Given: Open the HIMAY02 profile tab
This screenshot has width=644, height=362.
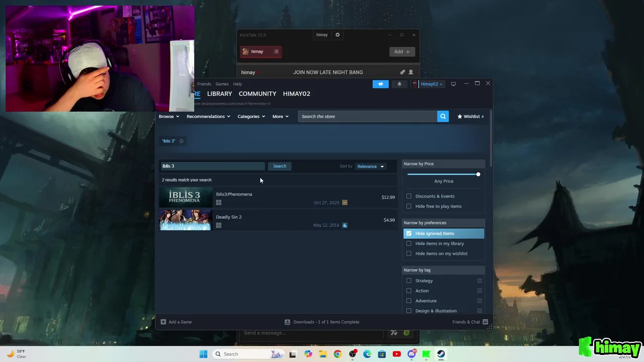Looking at the screenshot, I should coord(296,94).
